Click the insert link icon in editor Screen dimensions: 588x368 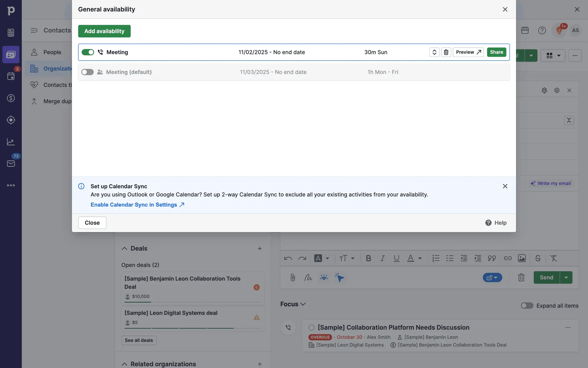[507, 258]
